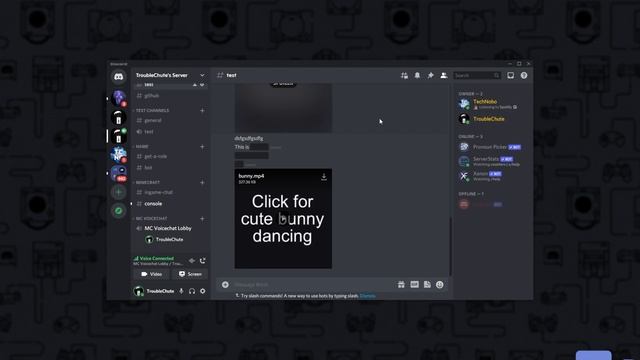Open the general text channel
Image resolution: width=640 pixels, height=360 pixels.
tap(170, 120)
